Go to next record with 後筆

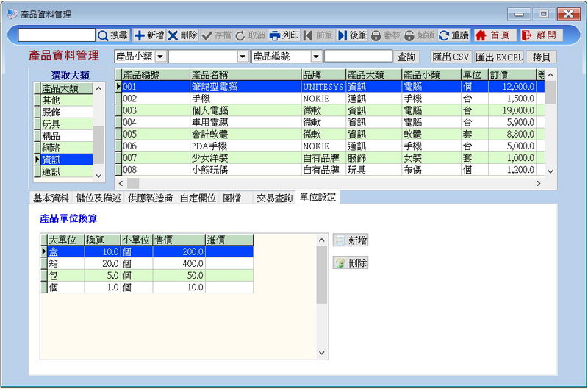click(353, 35)
